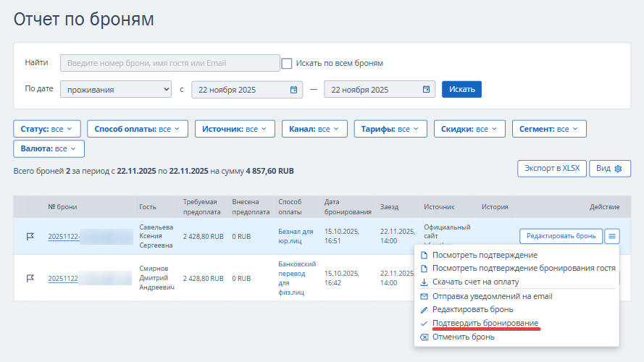Open Способ оплаты filter dropdown

(x=137, y=129)
